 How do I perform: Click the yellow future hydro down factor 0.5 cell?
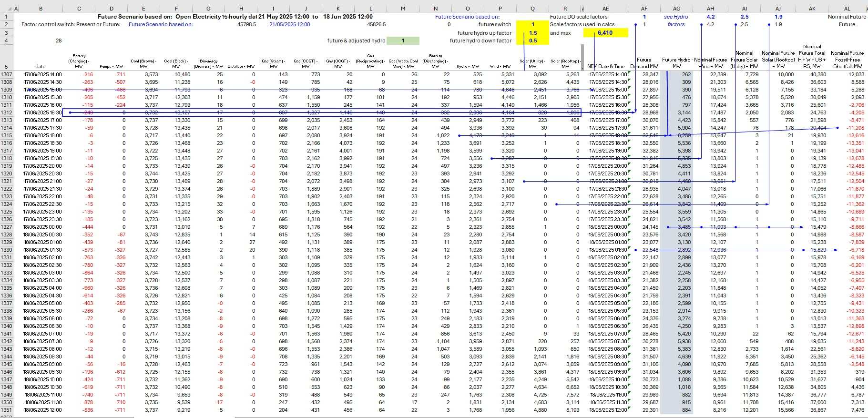point(532,41)
